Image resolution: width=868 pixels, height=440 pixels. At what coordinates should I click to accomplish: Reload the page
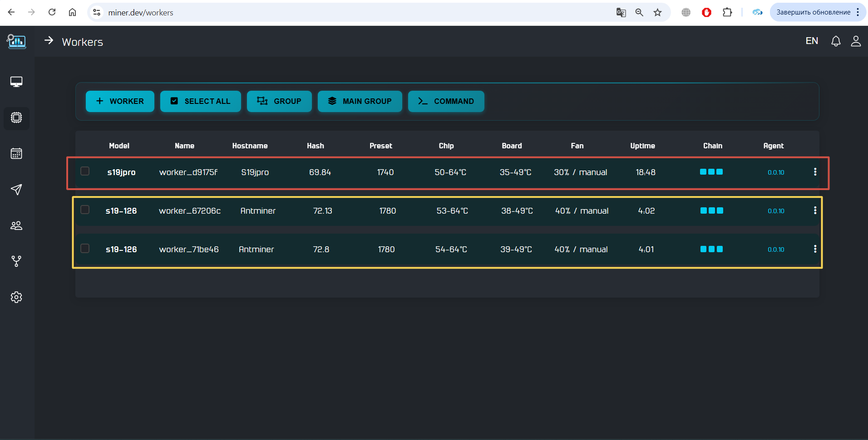(x=52, y=12)
